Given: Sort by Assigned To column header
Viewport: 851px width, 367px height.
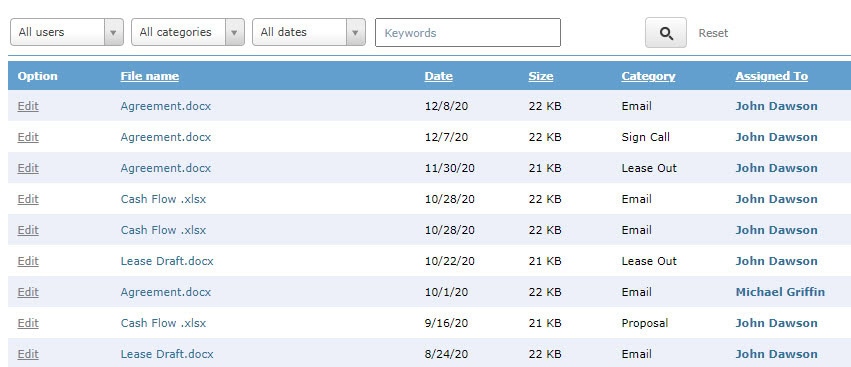Looking at the screenshot, I should coord(771,76).
